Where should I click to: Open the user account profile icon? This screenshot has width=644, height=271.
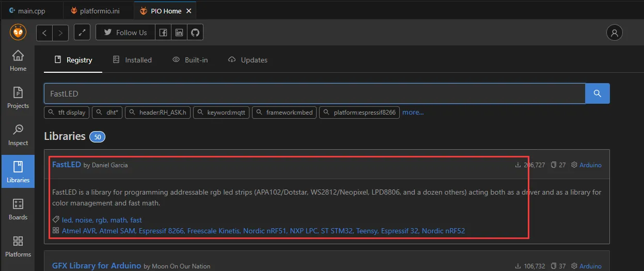pyautogui.click(x=614, y=33)
